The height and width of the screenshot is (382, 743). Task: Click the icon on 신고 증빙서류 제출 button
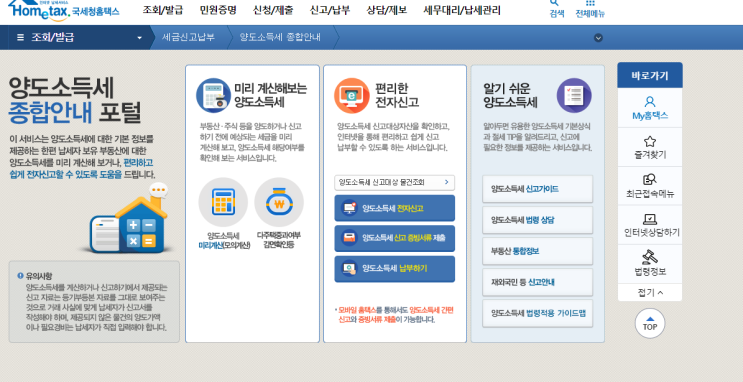pos(350,238)
